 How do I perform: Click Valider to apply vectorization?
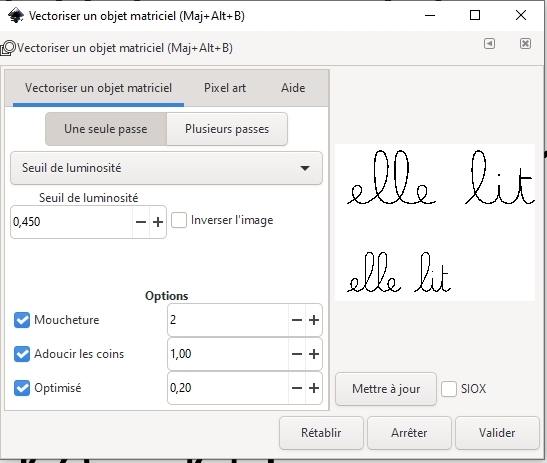pos(497,433)
